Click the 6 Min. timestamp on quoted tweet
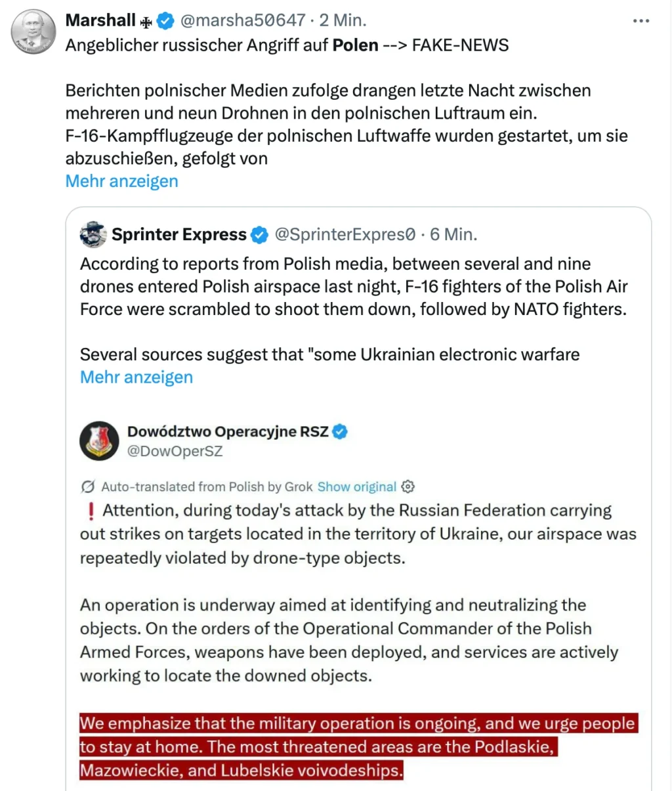Viewport: 672px width, 791px height. pos(455,234)
